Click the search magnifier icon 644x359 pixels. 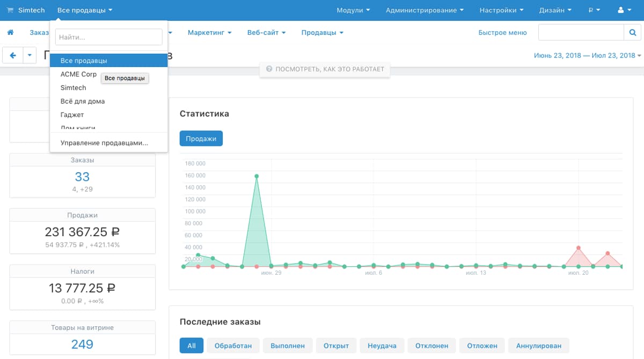(x=632, y=32)
